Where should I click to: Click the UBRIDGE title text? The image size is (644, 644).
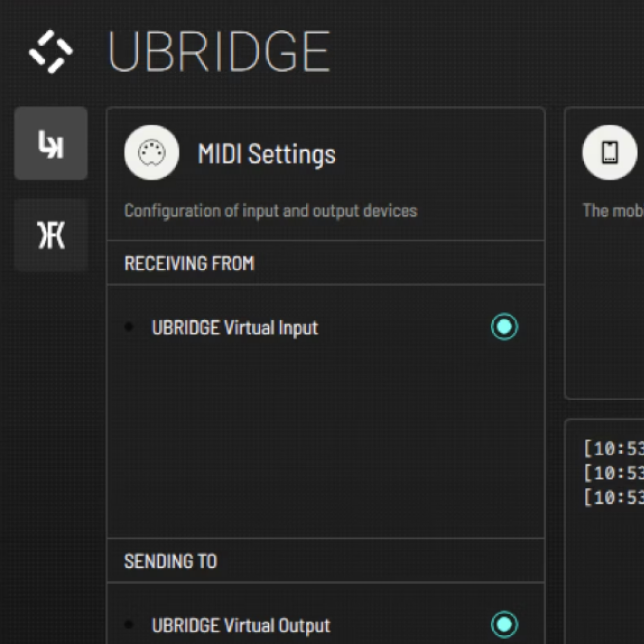click(x=219, y=52)
